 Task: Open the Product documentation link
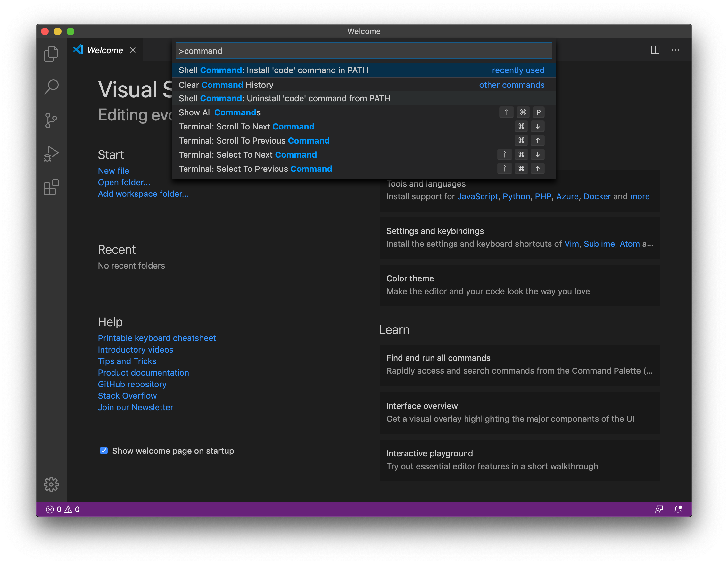(143, 373)
